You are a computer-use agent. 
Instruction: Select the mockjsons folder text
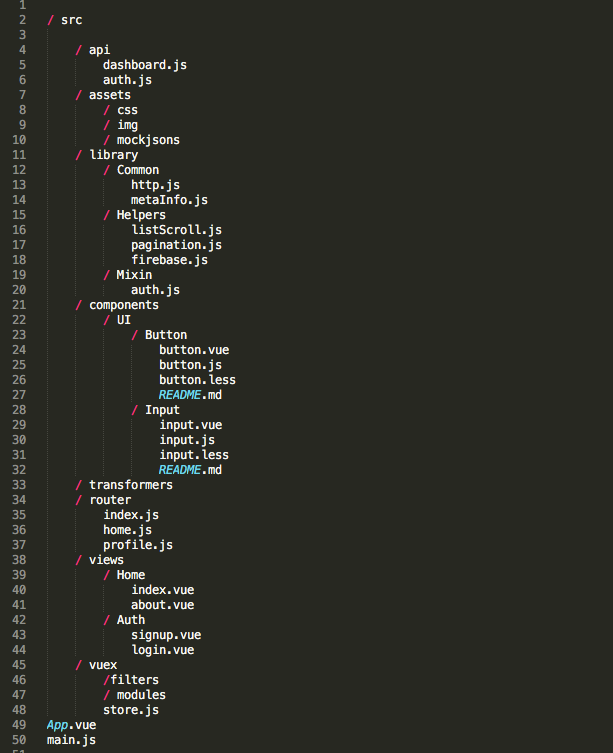148,140
